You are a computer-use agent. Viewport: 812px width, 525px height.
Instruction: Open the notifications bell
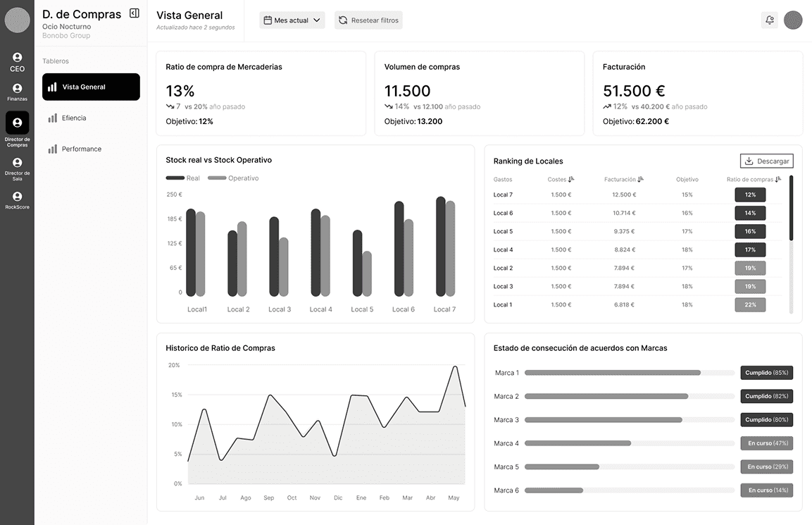(770, 20)
